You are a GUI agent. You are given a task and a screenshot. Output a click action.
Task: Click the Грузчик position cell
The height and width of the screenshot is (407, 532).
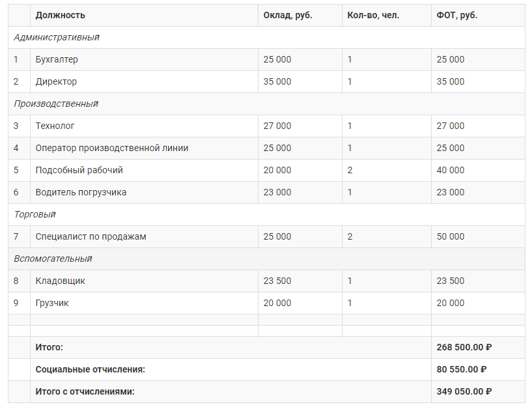[144, 303]
